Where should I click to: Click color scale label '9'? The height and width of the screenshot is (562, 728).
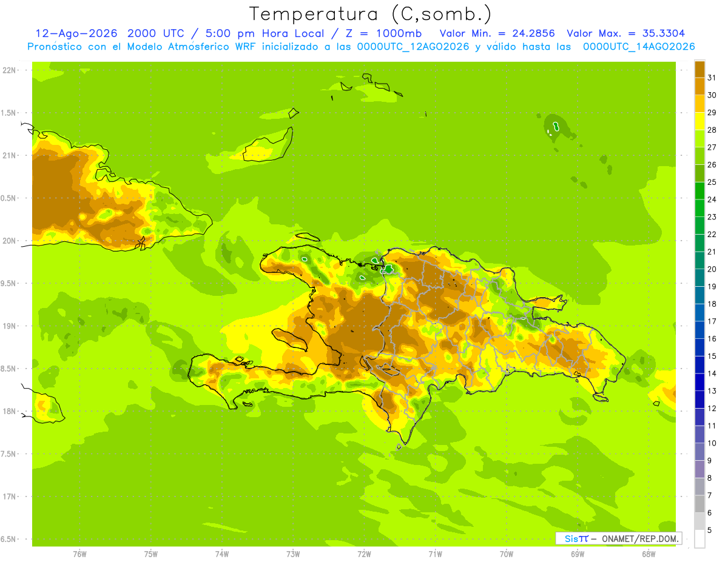710,461
